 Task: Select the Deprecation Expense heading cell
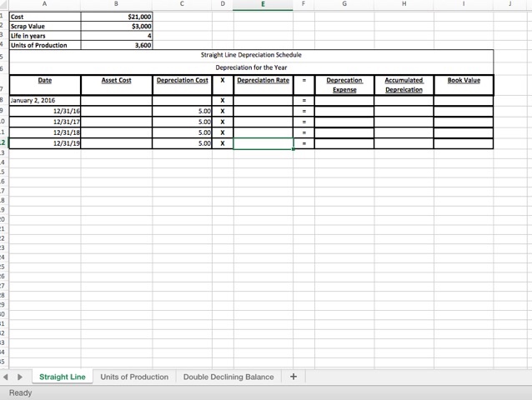click(344, 85)
